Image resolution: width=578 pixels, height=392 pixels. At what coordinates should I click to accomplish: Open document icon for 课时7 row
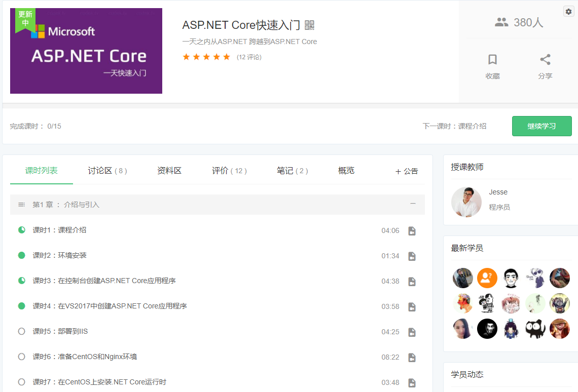pyautogui.click(x=412, y=383)
